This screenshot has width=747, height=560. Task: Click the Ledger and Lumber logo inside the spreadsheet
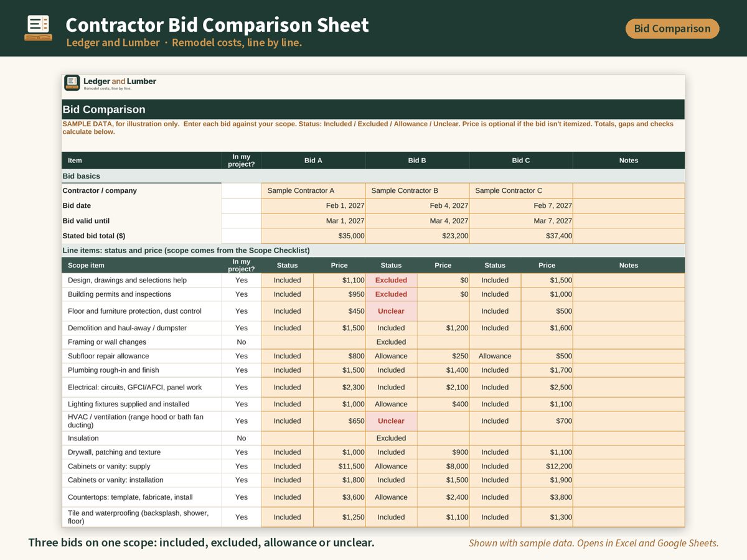[x=110, y=83]
